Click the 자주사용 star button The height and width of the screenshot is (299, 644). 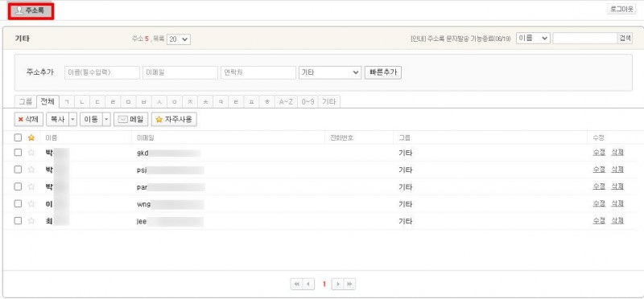174,119
